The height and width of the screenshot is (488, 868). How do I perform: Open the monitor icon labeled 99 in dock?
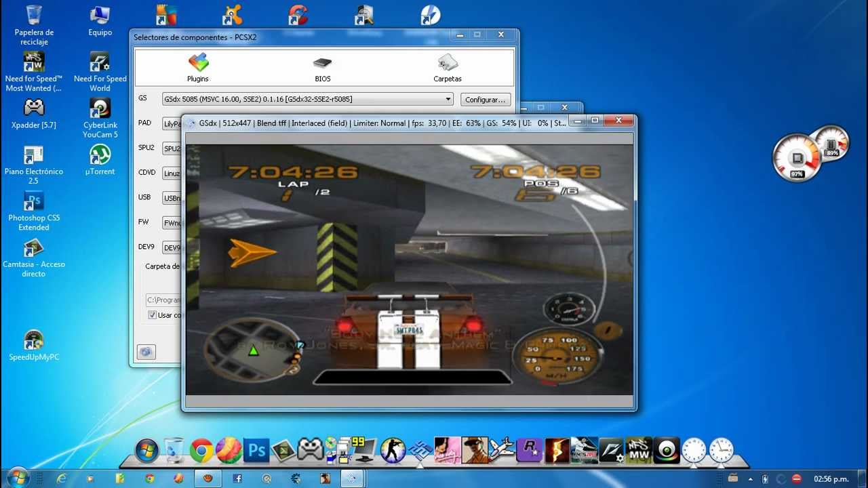tap(365, 449)
